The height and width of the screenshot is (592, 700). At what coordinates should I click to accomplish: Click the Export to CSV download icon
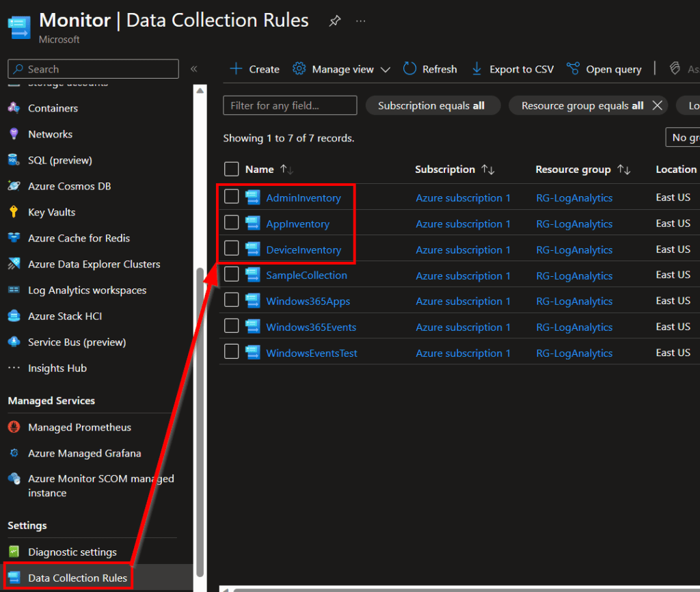[477, 69]
